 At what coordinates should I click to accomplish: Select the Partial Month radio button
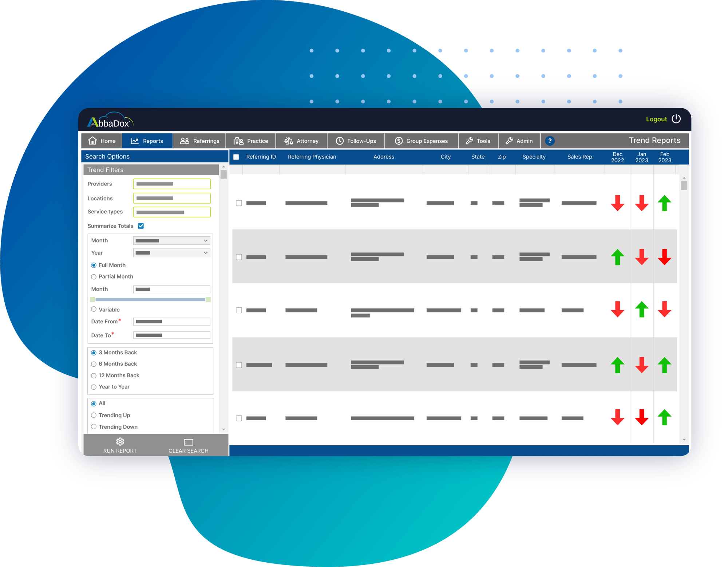pyautogui.click(x=94, y=277)
